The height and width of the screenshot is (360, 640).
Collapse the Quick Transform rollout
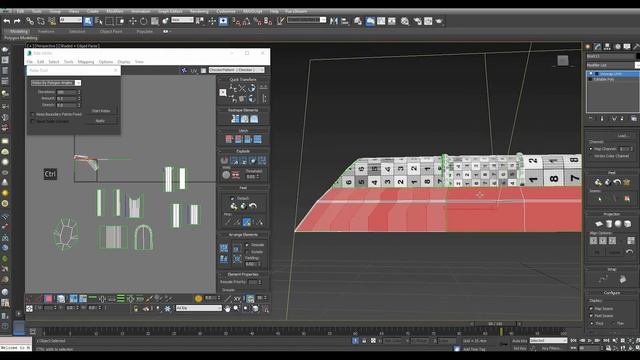(243, 80)
